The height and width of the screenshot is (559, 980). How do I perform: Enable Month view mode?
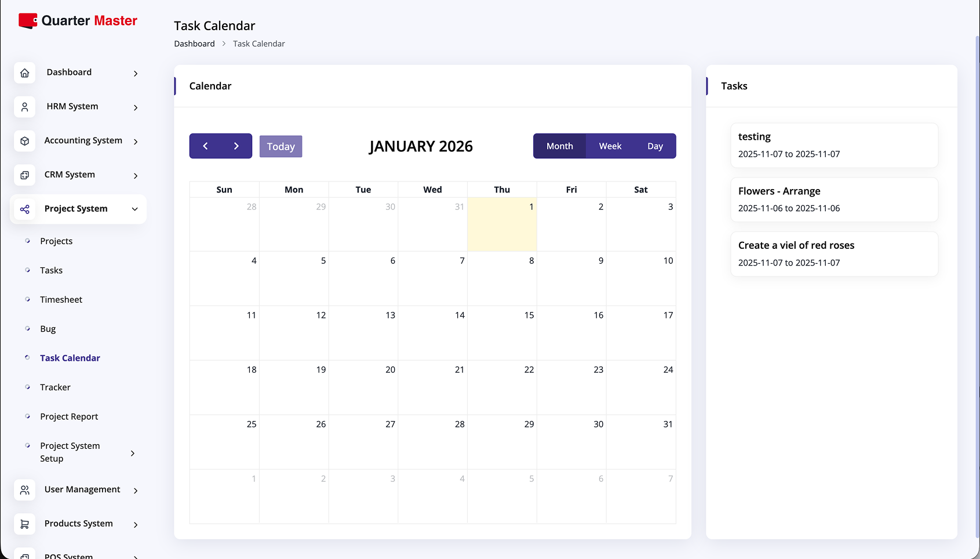click(x=559, y=146)
